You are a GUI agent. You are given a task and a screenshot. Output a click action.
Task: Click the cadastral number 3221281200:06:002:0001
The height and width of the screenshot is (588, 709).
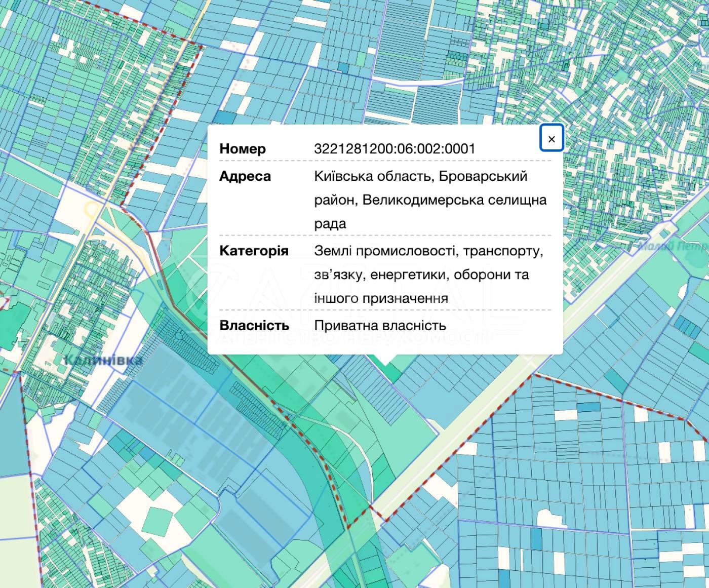tap(395, 149)
